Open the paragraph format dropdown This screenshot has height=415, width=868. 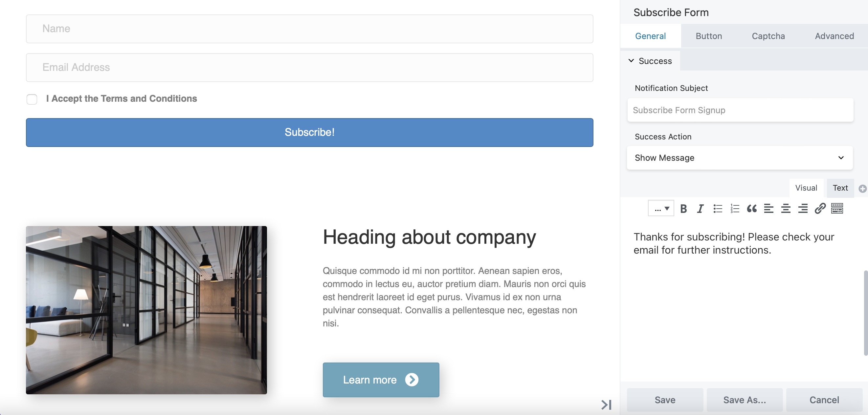[661, 208]
